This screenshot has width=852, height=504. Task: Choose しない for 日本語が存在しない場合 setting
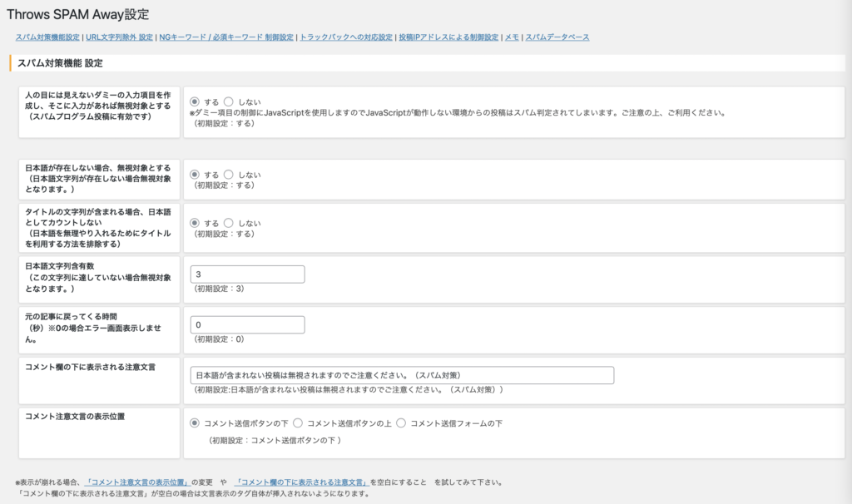(229, 175)
